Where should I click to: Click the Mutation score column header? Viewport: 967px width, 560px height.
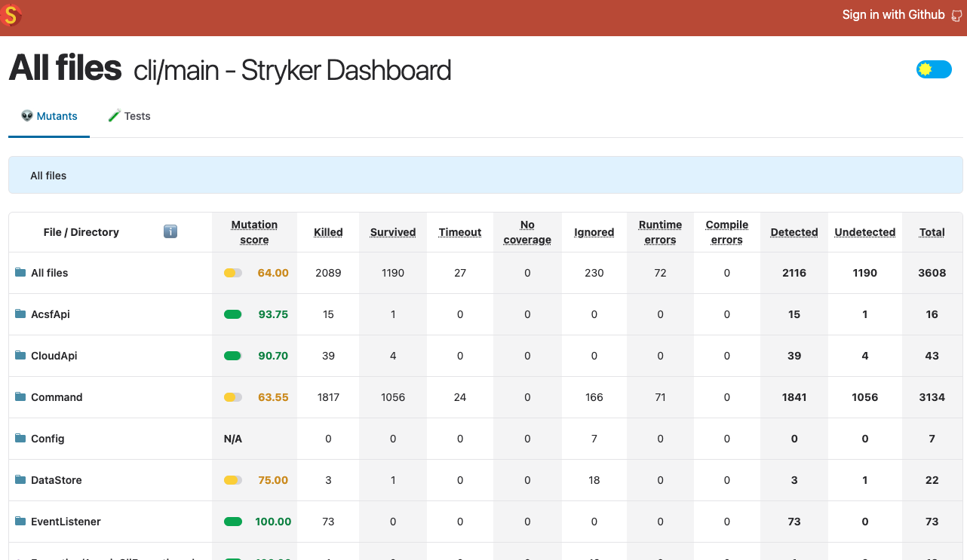pos(254,232)
